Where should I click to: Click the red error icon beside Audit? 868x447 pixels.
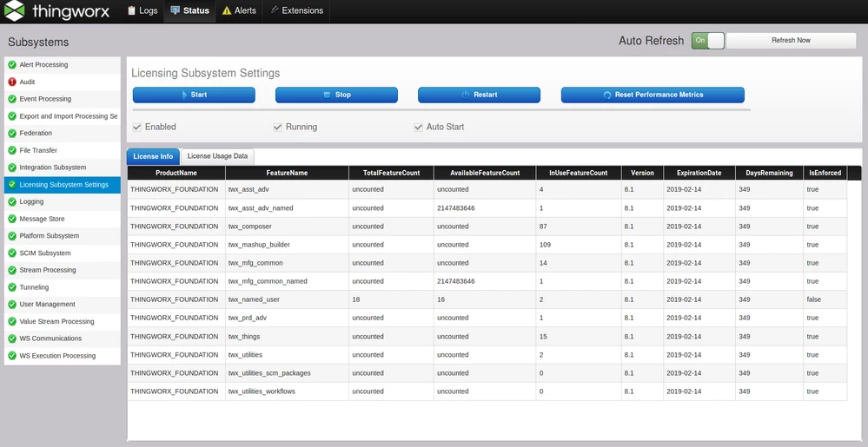pyautogui.click(x=12, y=82)
